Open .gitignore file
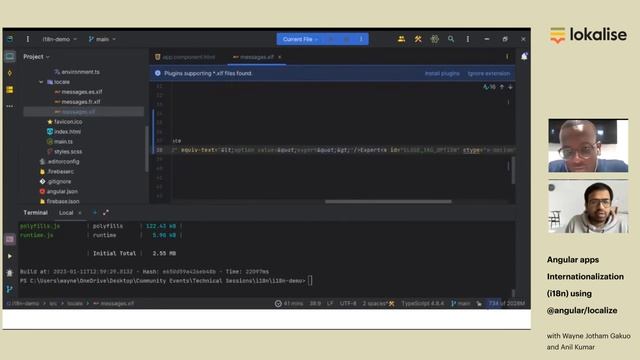Image resolution: width=640 pixels, height=360 pixels. coord(56,181)
